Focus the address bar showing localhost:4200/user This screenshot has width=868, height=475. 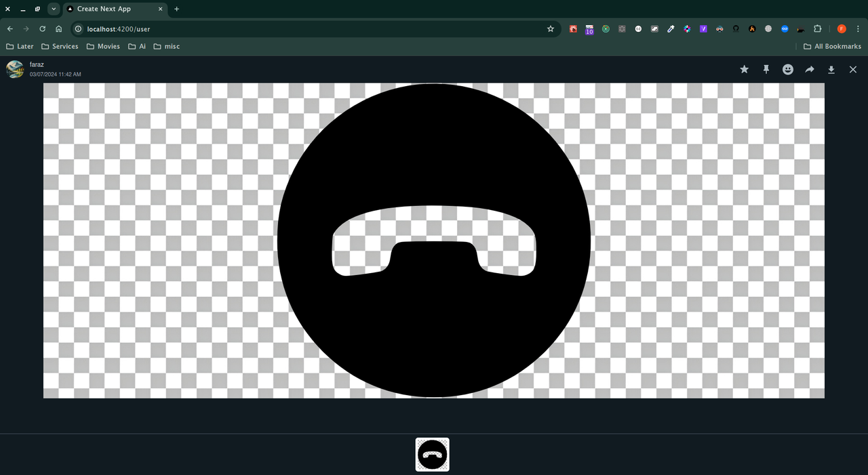pos(315,29)
